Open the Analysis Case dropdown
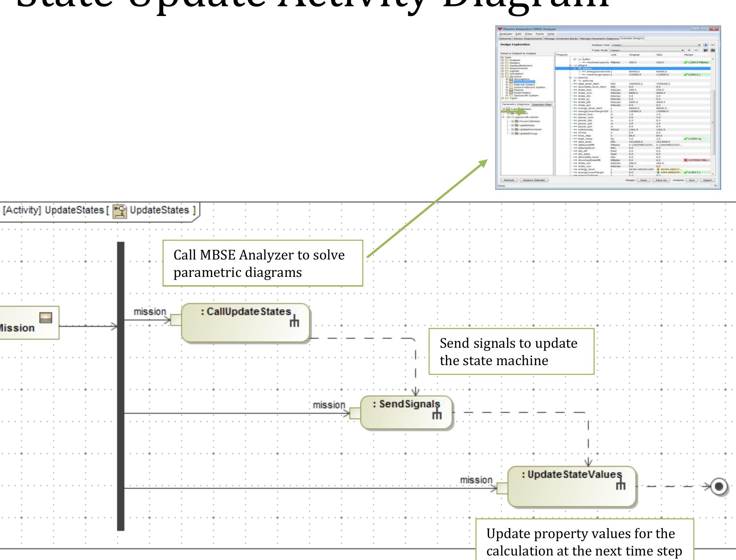 click(x=698, y=45)
